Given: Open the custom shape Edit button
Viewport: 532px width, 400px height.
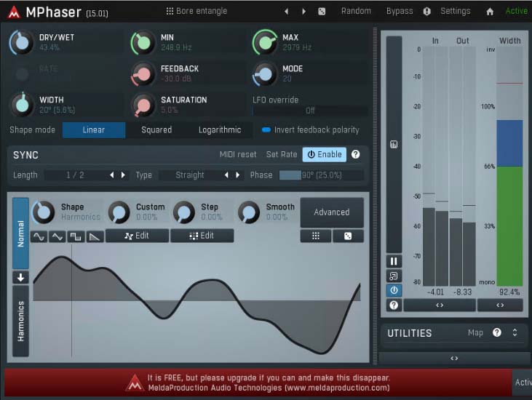Looking at the screenshot, I should (x=137, y=236).
